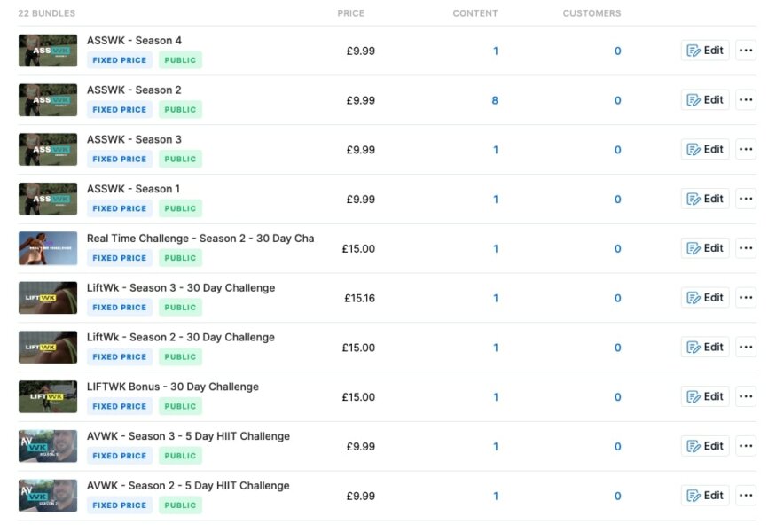This screenshot has height=532, width=776.
Task: Open the Edit icon for AVWK - Season 2
Action: tap(694, 496)
